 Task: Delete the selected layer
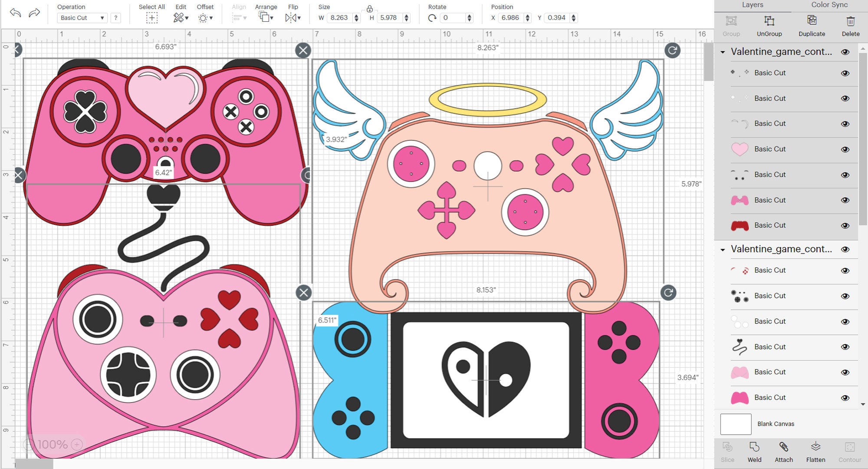[850, 25]
